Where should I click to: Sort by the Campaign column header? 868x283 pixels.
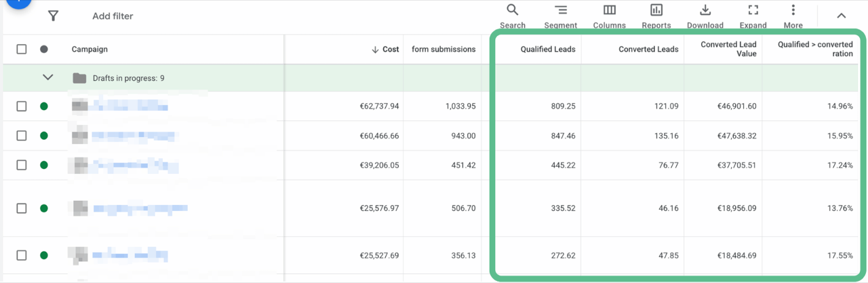[x=90, y=49]
